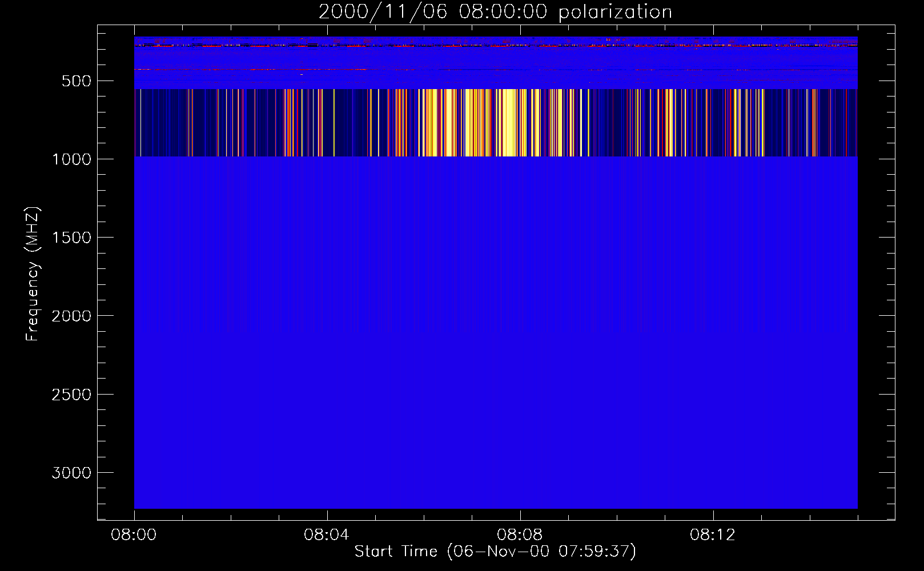Click the plot title '2000/11/06 08:00:00 polarization'
Screen dimensions: 924x571
point(495,12)
